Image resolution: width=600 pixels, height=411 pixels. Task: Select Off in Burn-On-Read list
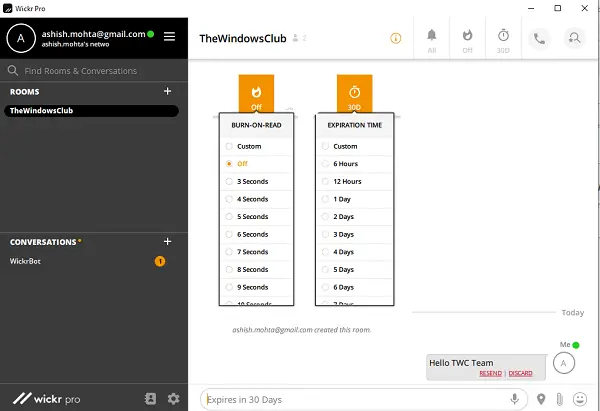[x=256, y=164]
